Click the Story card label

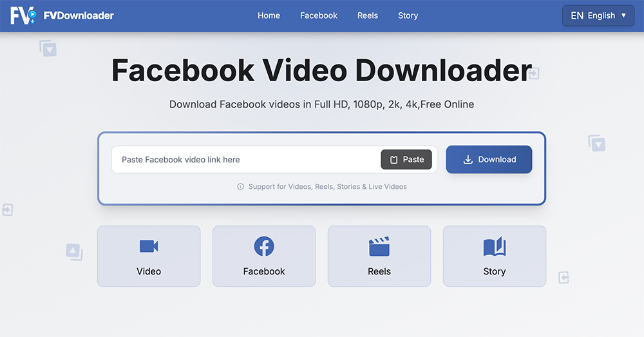click(x=495, y=272)
